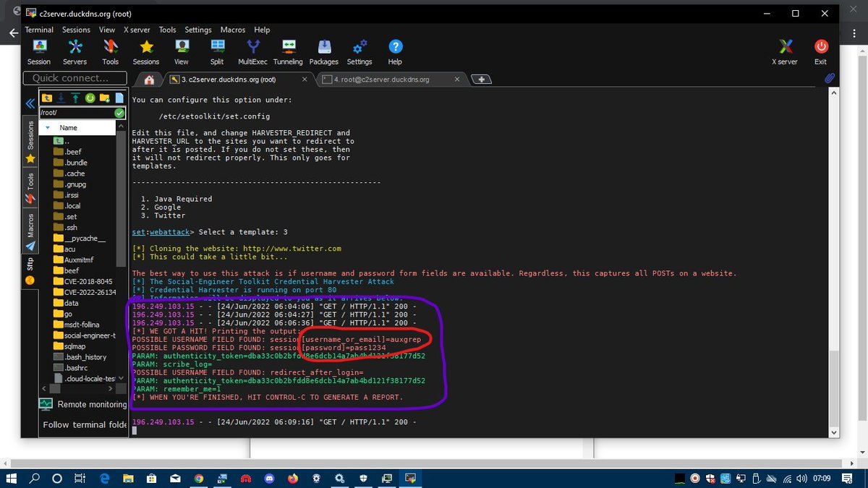The height and width of the screenshot is (488, 868).
Task: Open the Terminal menu
Action: pos(39,30)
